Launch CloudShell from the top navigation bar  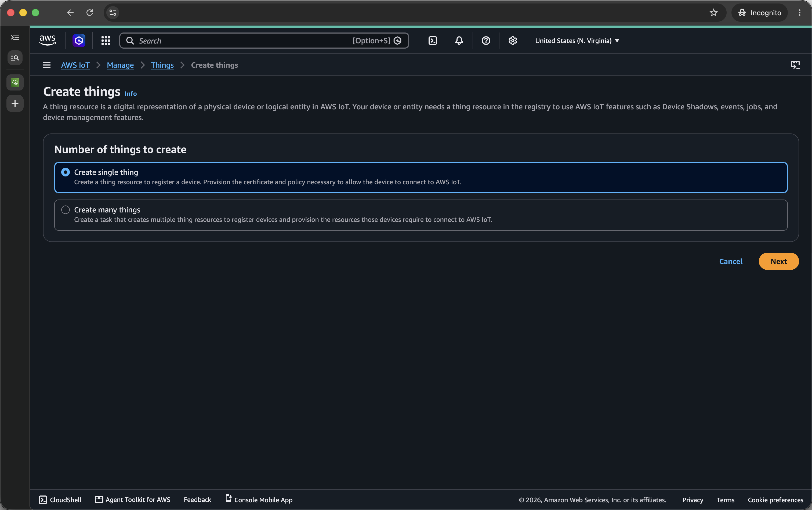click(433, 41)
